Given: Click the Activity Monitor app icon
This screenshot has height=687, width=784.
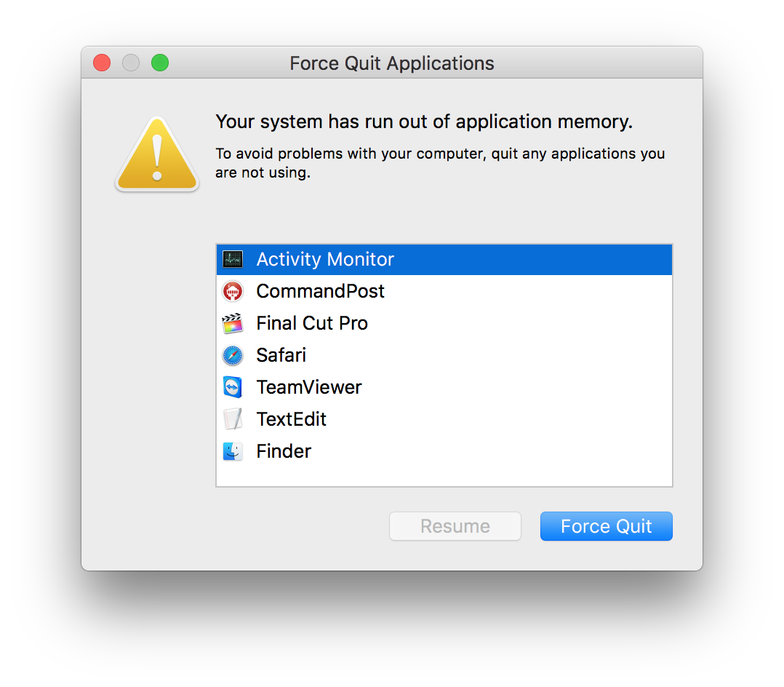Looking at the screenshot, I should 233,259.
